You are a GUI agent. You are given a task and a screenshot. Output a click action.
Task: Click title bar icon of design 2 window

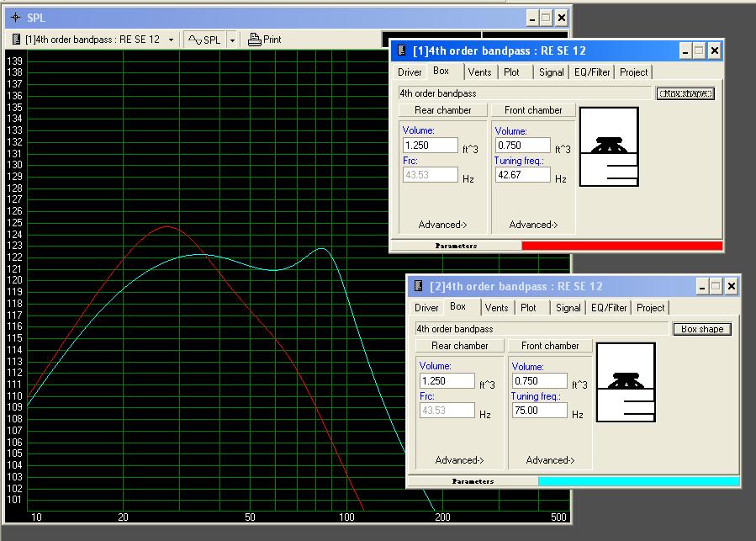419,286
